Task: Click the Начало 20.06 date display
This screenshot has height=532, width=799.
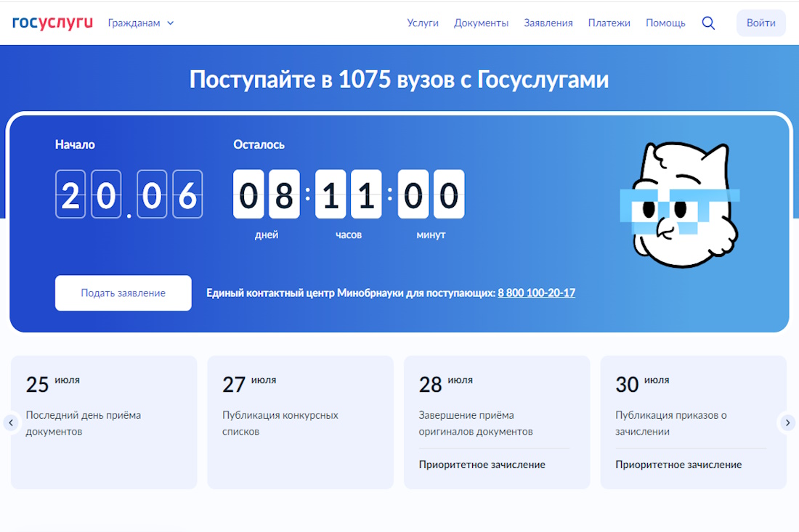Action: [x=129, y=195]
